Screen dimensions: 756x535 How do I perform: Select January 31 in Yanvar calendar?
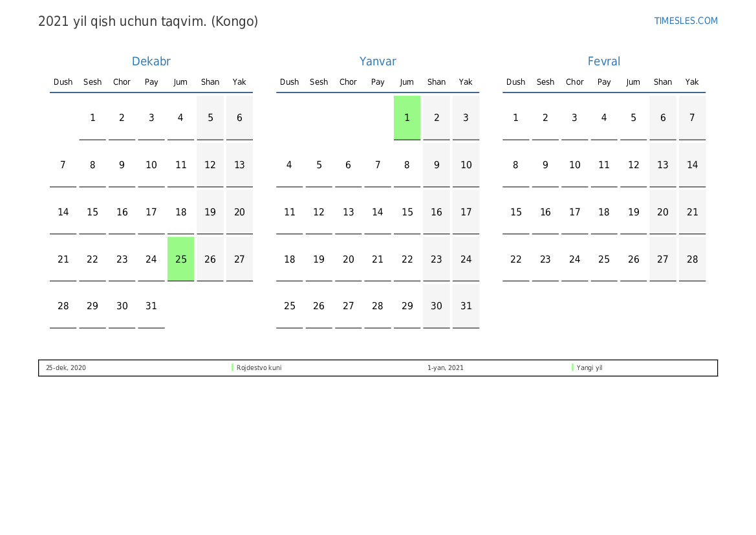point(466,306)
